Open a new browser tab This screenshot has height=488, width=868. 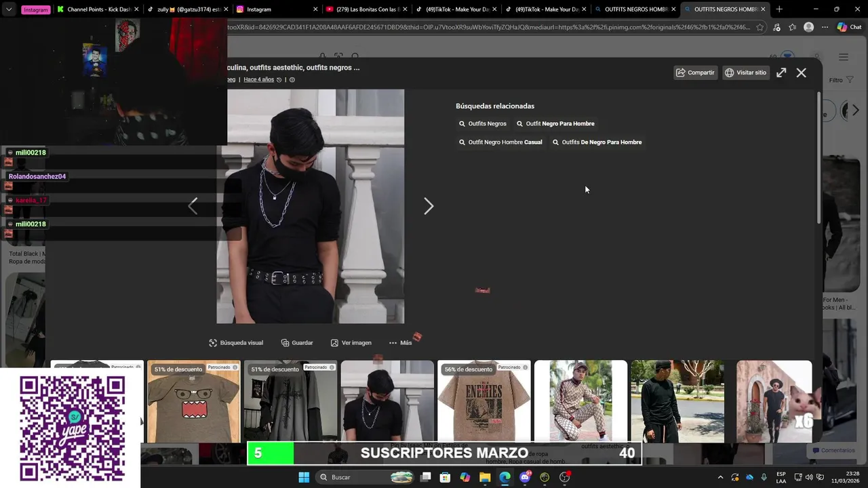click(x=779, y=9)
